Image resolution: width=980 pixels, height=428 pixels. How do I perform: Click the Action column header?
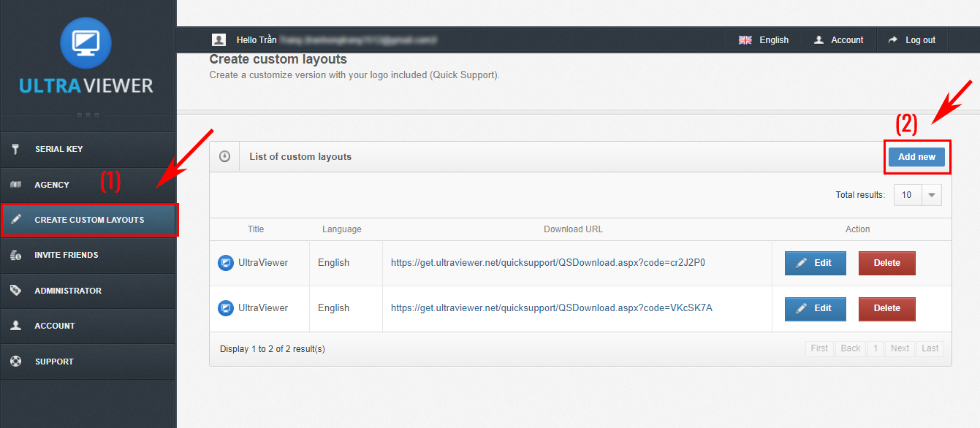tap(858, 229)
